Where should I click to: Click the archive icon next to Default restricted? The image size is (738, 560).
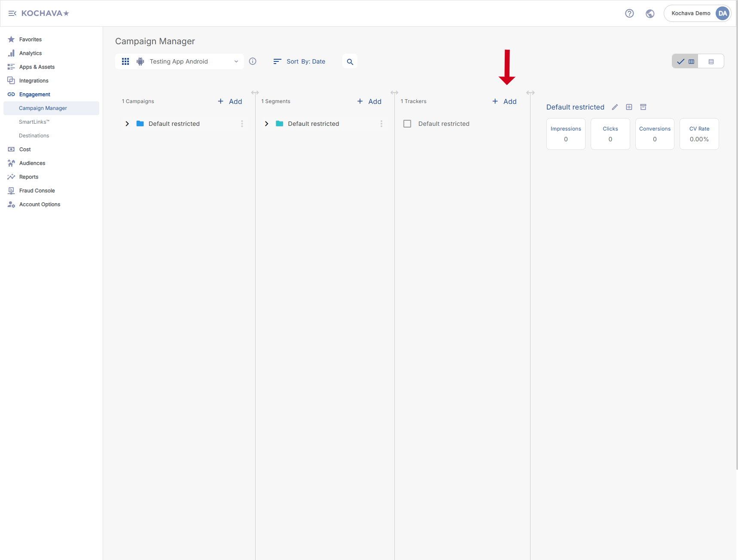pos(643,107)
